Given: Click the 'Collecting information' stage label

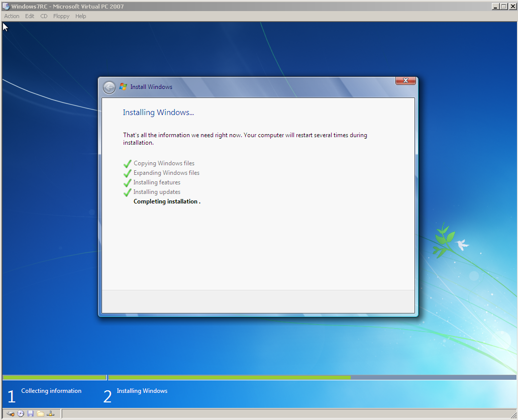Looking at the screenshot, I should coord(51,391).
